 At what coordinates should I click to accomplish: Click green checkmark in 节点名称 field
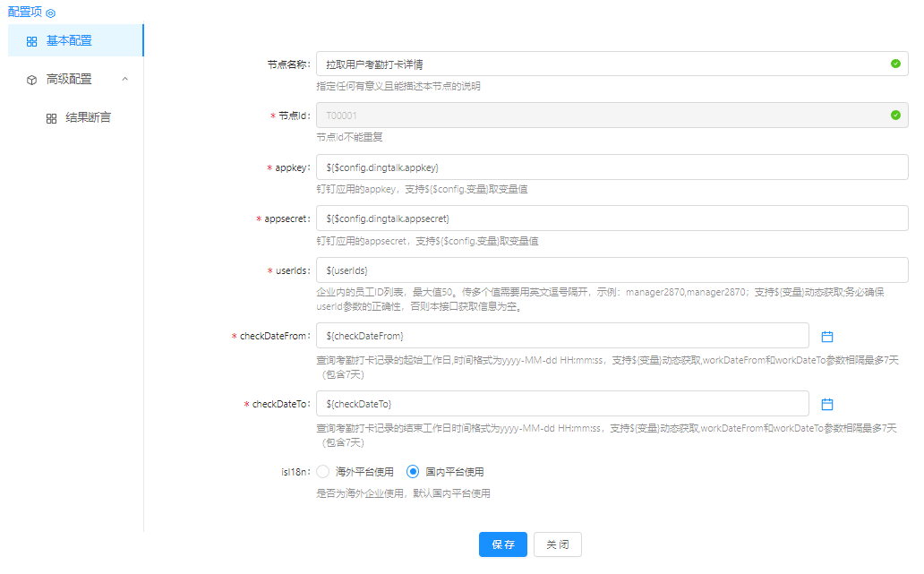pos(894,64)
